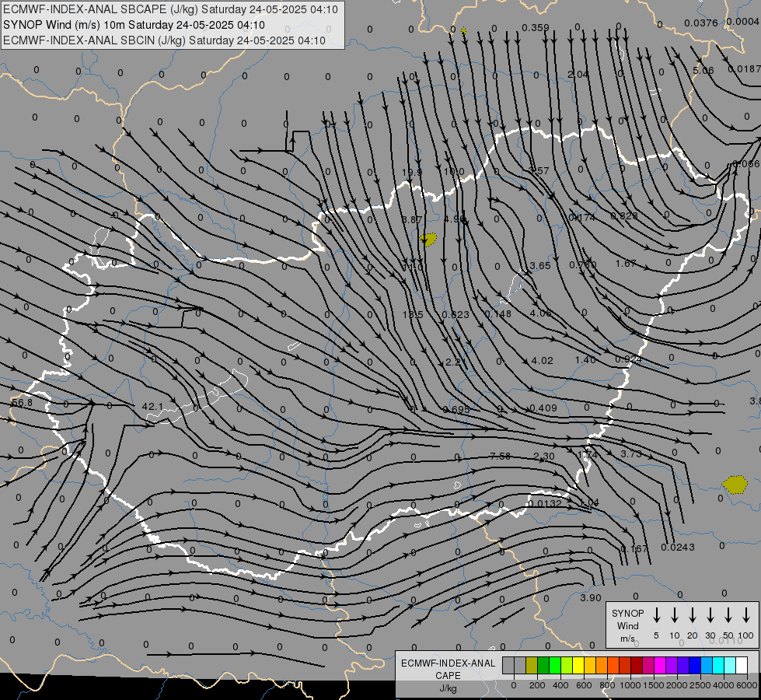Click the 0.359 CAPE value on map
This screenshot has height=700, width=761.
(536, 28)
